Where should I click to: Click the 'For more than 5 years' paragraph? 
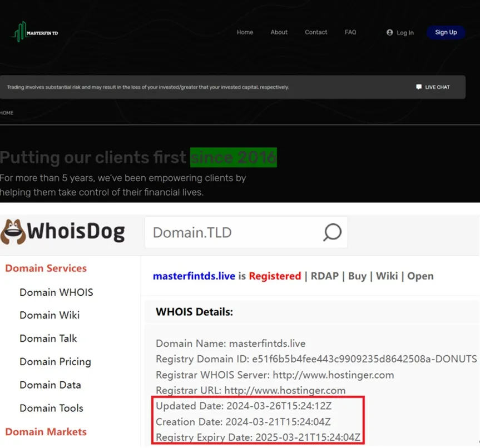point(123,185)
